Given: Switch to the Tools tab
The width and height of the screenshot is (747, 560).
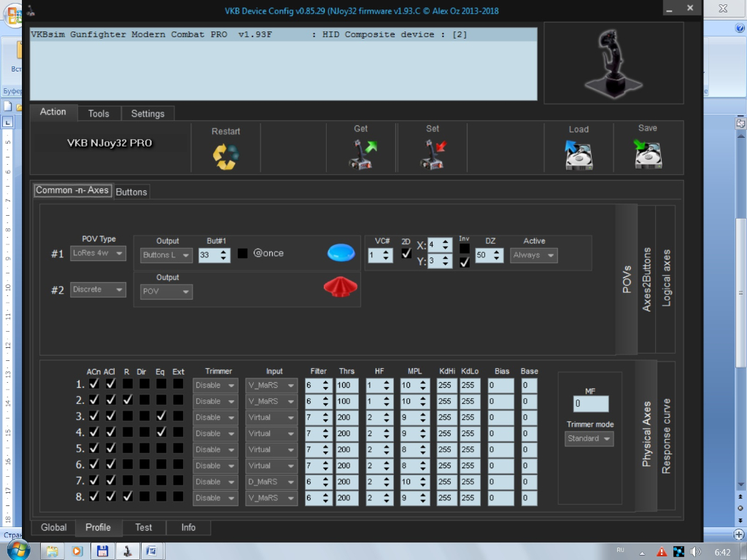Looking at the screenshot, I should point(98,114).
